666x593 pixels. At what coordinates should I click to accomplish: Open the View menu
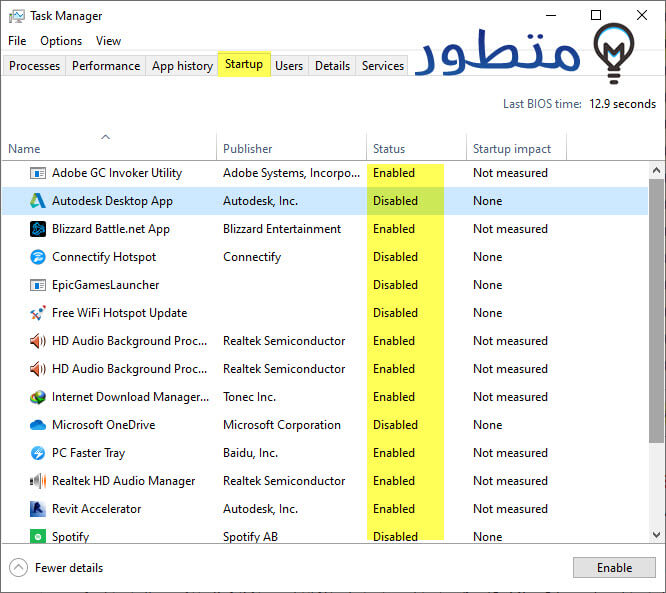coord(108,41)
